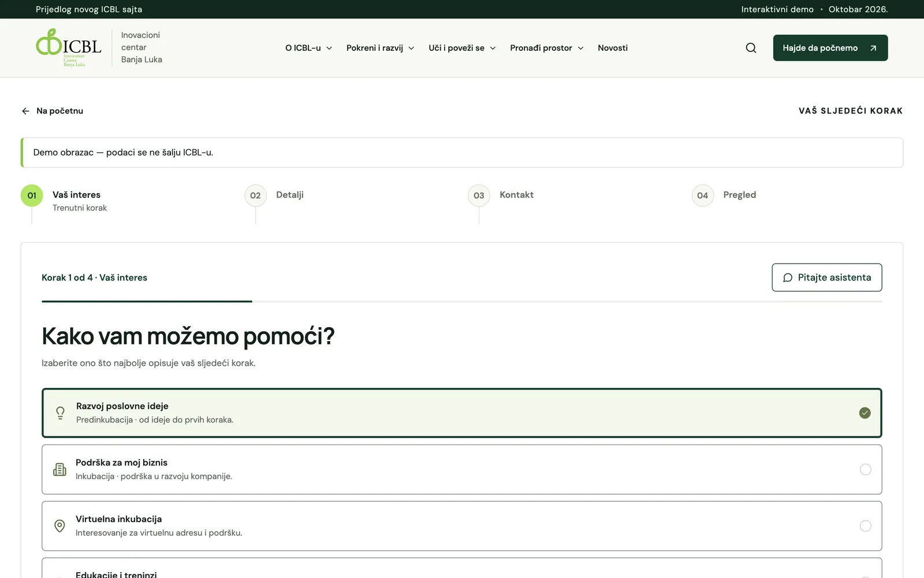Click the Korak 1 od 4 progress bar
The height and width of the screenshot is (578, 924).
tap(462, 301)
